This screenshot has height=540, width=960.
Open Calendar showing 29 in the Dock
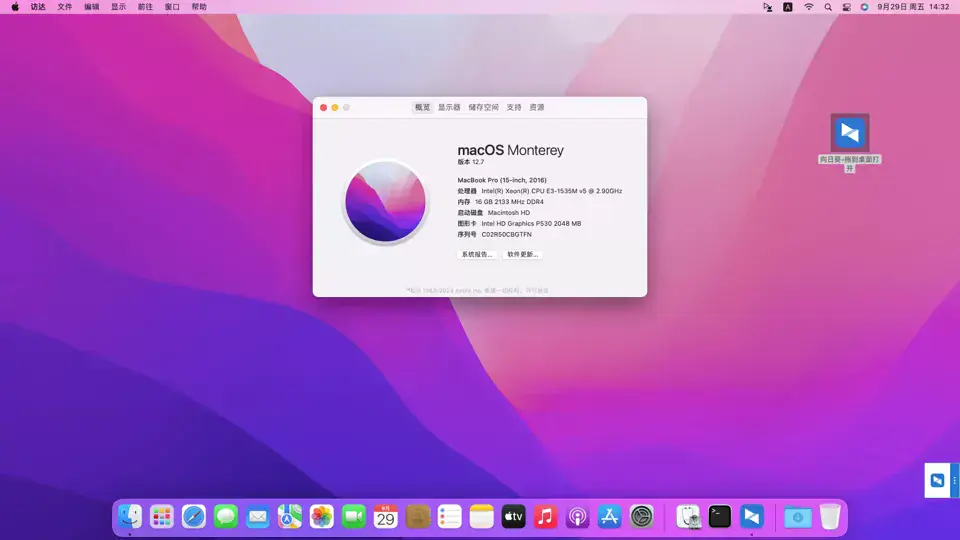(386, 517)
